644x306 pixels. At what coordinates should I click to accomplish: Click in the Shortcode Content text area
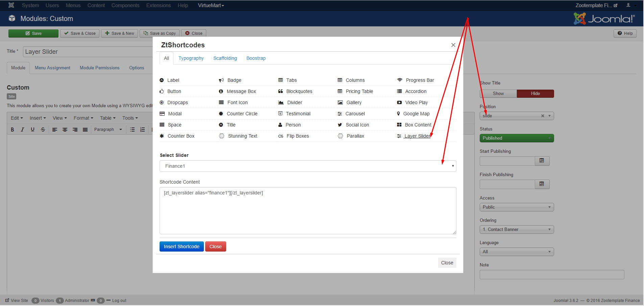coord(308,211)
